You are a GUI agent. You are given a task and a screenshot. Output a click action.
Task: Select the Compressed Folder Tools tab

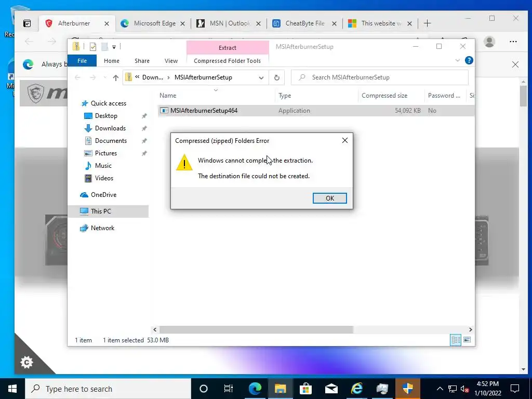[228, 61]
